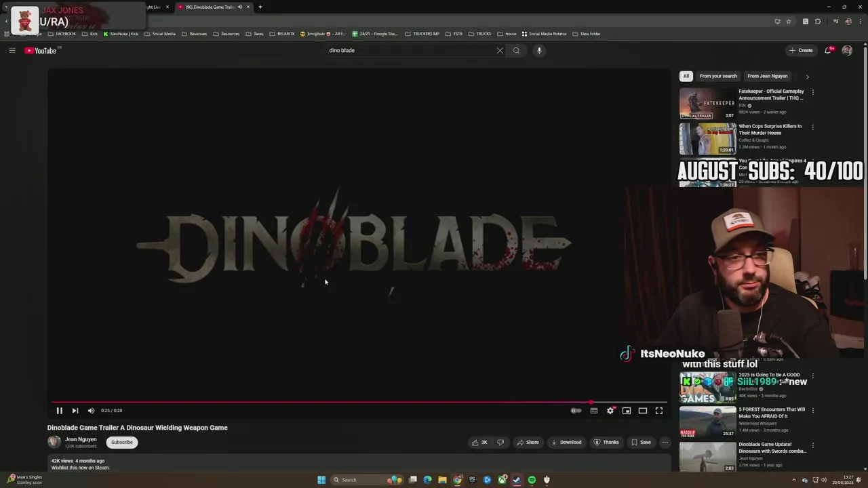This screenshot has height=488, width=868.
Task: Open the Windows Start menu
Action: pos(321,480)
